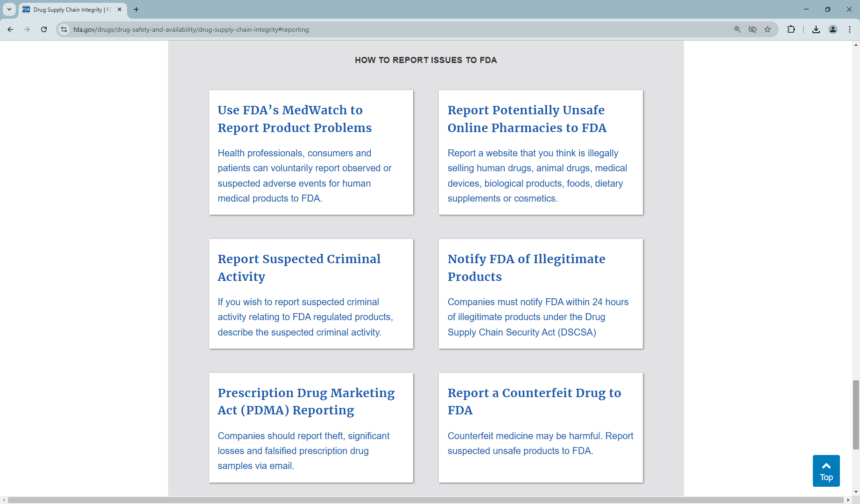This screenshot has width=860, height=504.
Task: Go back to the previous page
Action: point(10,29)
